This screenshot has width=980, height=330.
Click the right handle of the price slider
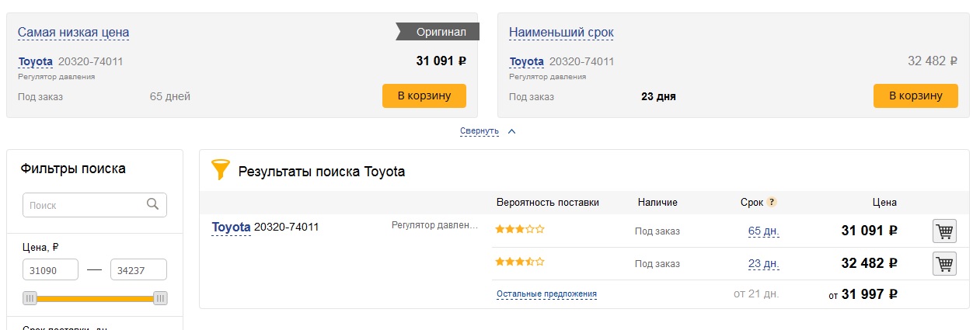[160, 298]
